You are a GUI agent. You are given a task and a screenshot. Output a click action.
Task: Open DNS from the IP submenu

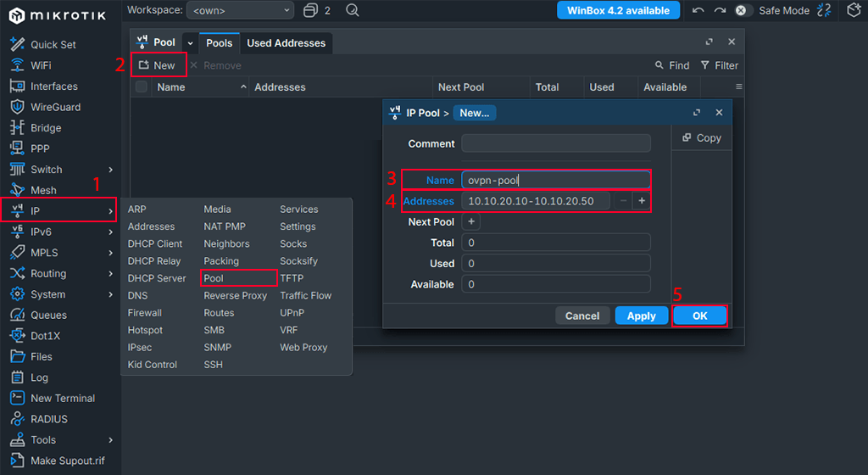(x=137, y=296)
